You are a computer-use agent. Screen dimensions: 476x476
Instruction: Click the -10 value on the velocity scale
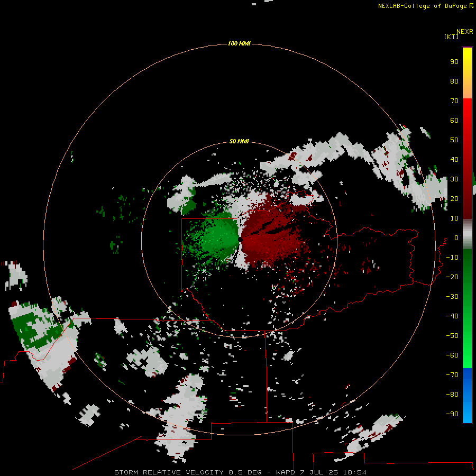[452, 258]
